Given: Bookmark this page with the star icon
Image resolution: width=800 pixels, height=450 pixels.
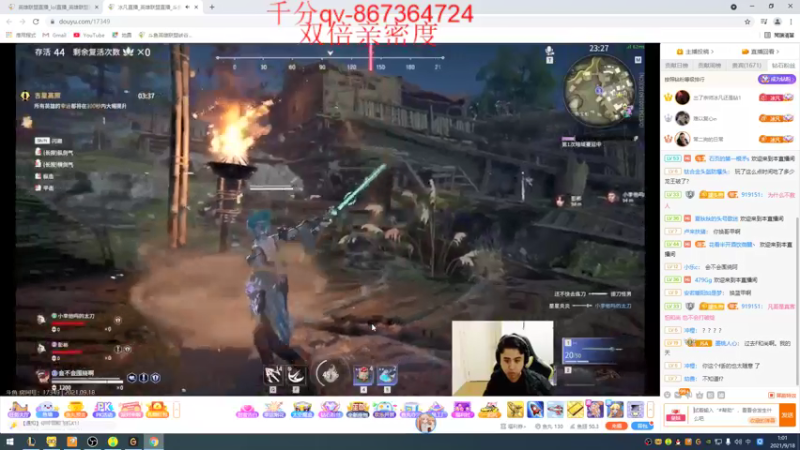Looking at the screenshot, I should point(747,21).
